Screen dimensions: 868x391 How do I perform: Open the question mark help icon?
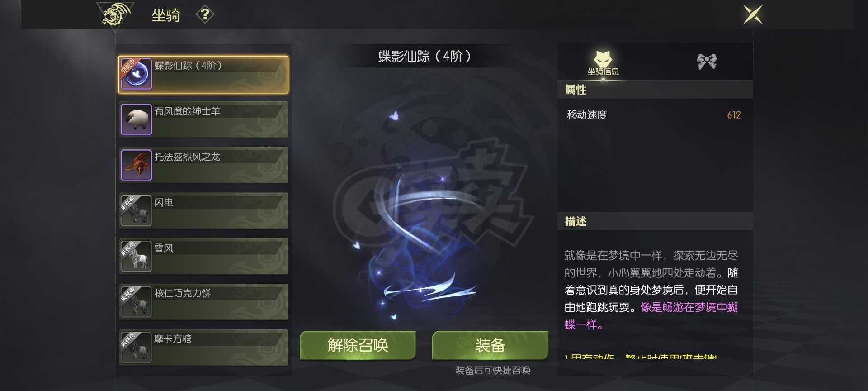(x=205, y=14)
